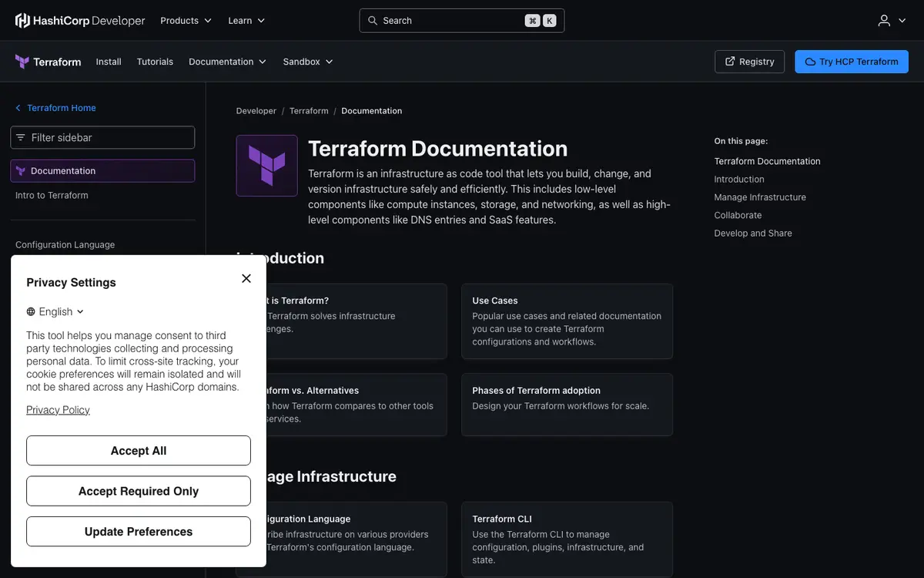Click the external link icon on Registry
The height and width of the screenshot is (578, 924).
[x=730, y=62]
